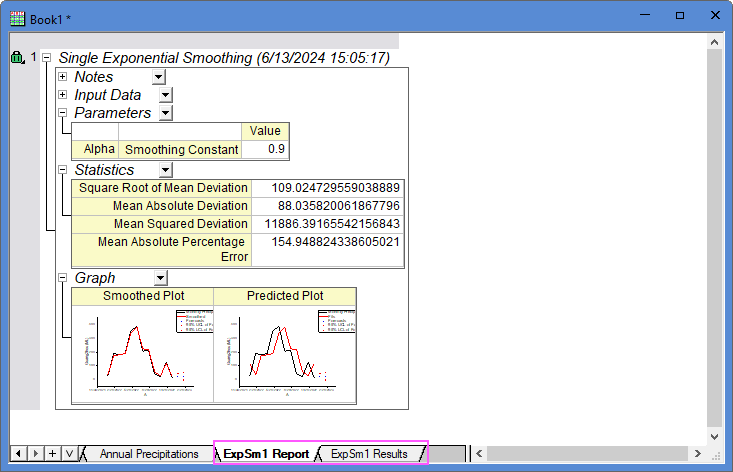The width and height of the screenshot is (733, 472).
Task: Switch to the ExpSm1 Results sheet tab
Action: (x=369, y=454)
